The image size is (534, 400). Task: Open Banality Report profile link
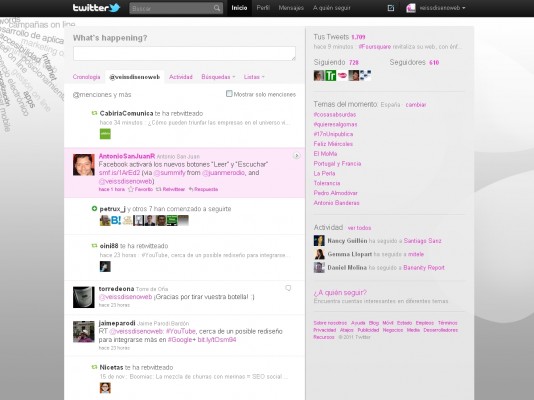(424, 268)
